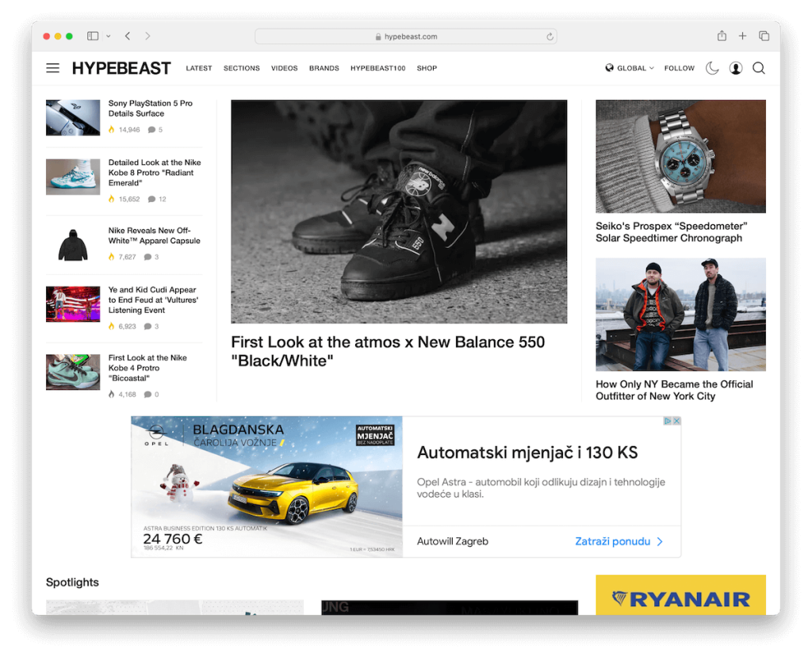
Task: Open the SHOP nav item
Action: (427, 68)
